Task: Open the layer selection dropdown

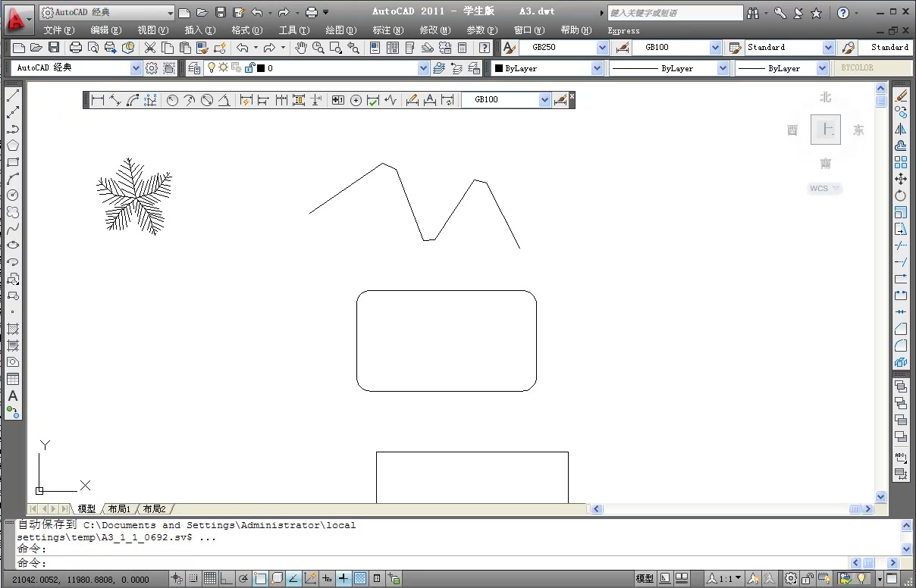Action: (x=425, y=67)
